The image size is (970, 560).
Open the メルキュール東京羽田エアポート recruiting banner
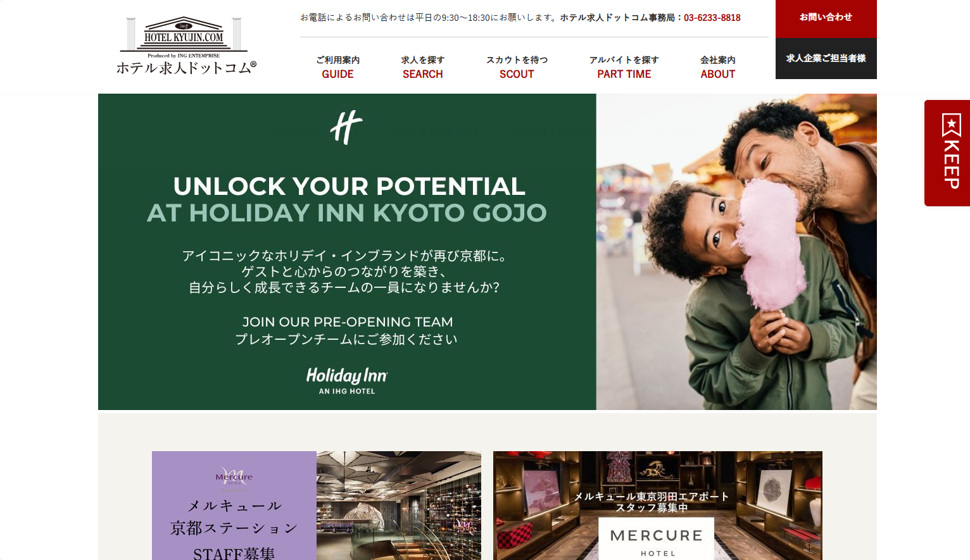coord(658,506)
